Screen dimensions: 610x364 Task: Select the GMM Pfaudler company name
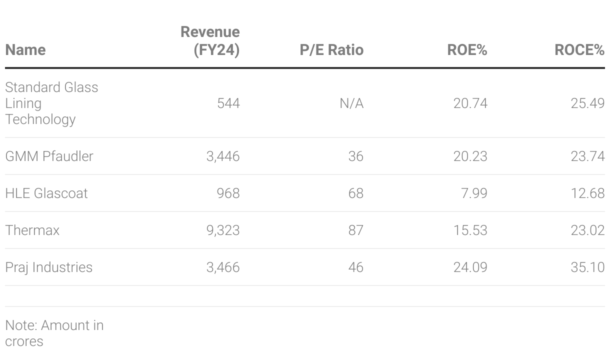tap(49, 156)
